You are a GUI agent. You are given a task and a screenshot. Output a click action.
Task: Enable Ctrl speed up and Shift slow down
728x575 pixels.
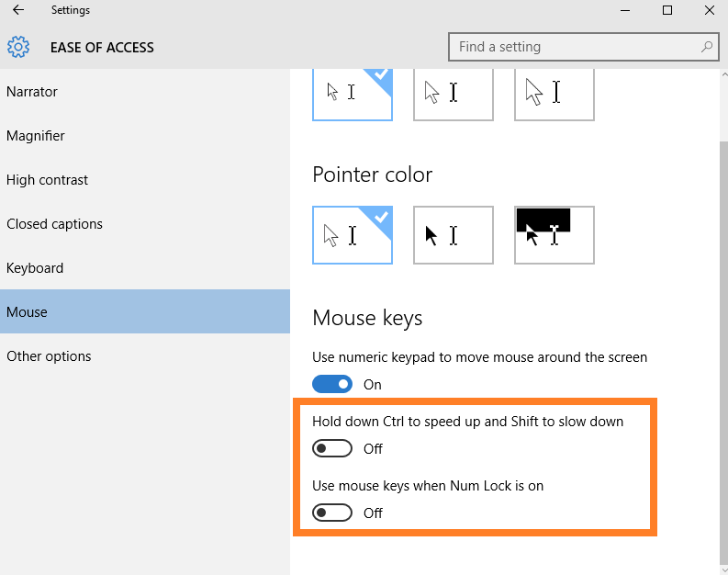pyautogui.click(x=332, y=448)
